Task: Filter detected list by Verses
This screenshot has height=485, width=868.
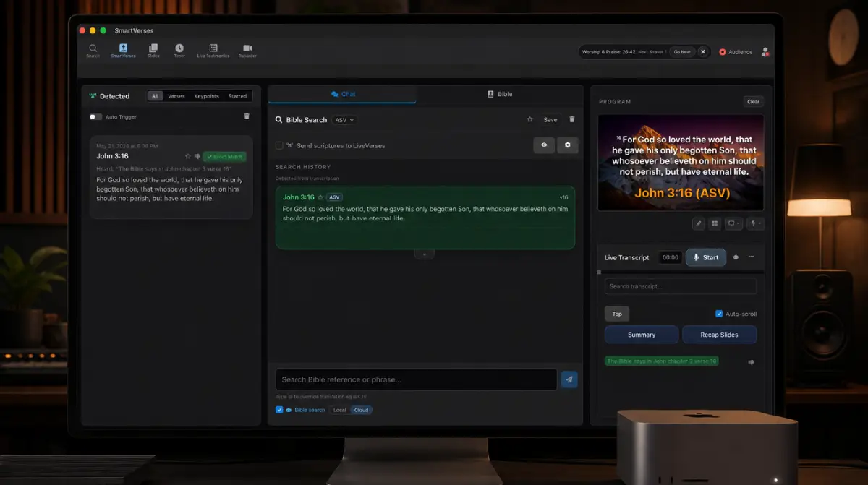Action: pos(176,96)
